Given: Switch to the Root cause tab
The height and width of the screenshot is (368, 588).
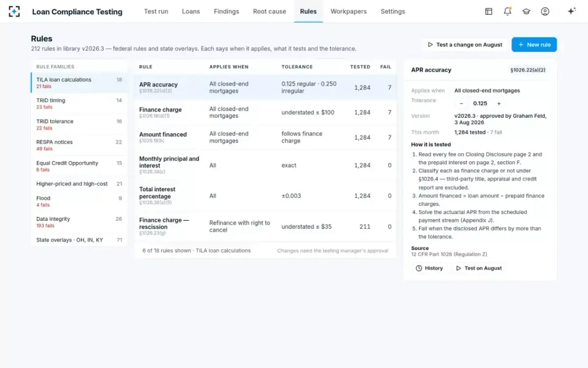Looking at the screenshot, I should [x=269, y=11].
